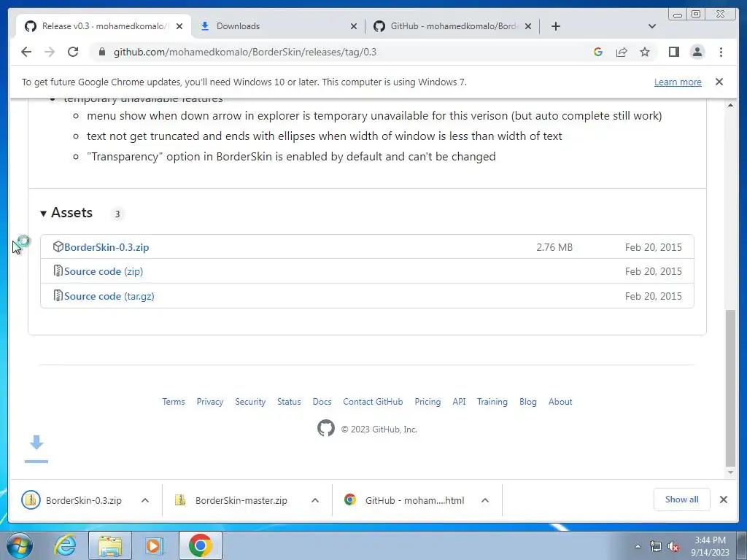Open the Status footer link

coord(289,402)
